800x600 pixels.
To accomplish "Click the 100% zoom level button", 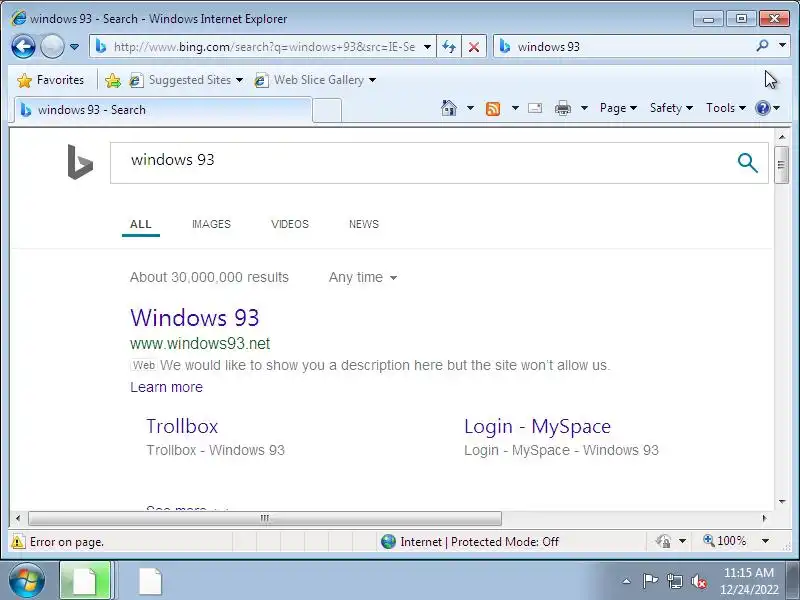I will [x=725, y=541].
